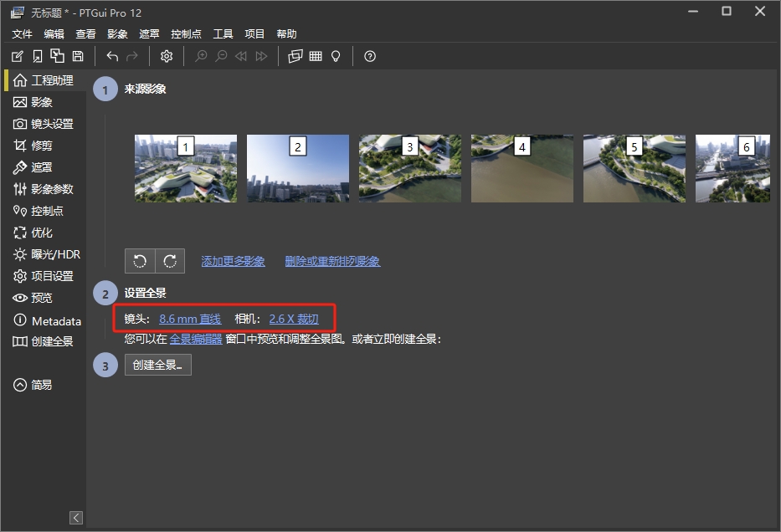
Task: Click the new project icon in toolbar
Action: coord(18,56)
